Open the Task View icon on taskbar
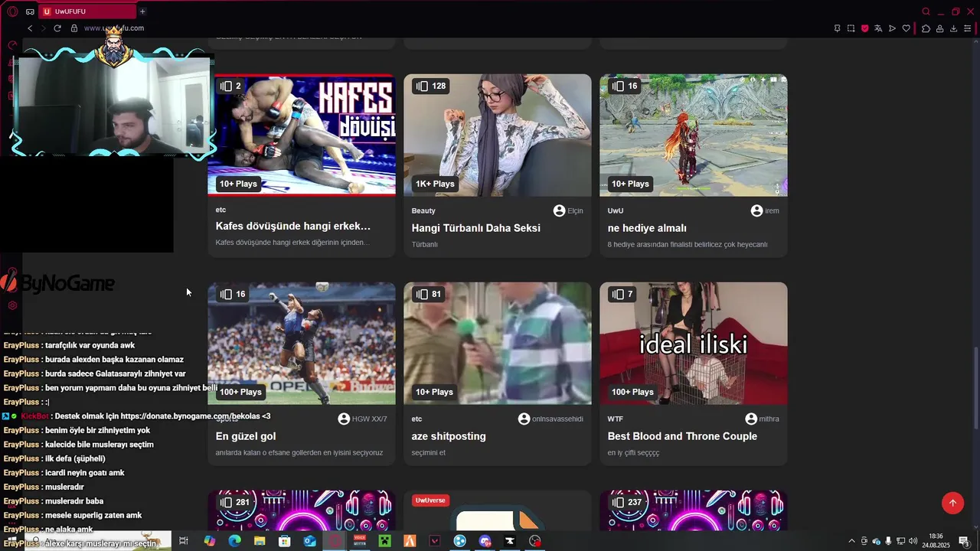This screenshot has height=551, width=980. click(x=184, y=541)
